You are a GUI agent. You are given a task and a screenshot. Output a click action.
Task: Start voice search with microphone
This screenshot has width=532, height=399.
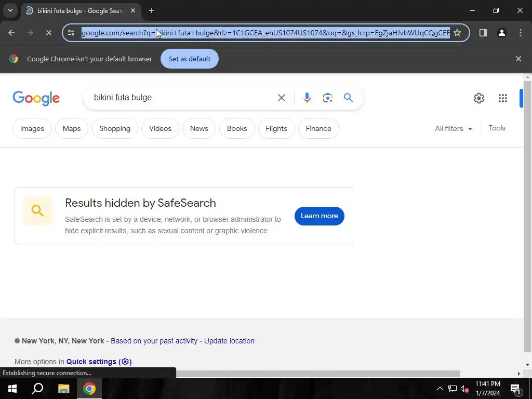(307, 98)
